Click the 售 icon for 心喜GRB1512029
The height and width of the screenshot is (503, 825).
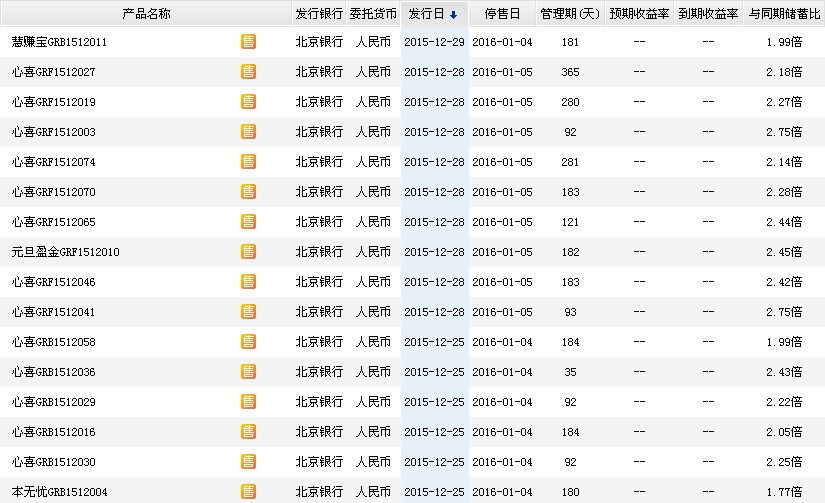(248, 401)
